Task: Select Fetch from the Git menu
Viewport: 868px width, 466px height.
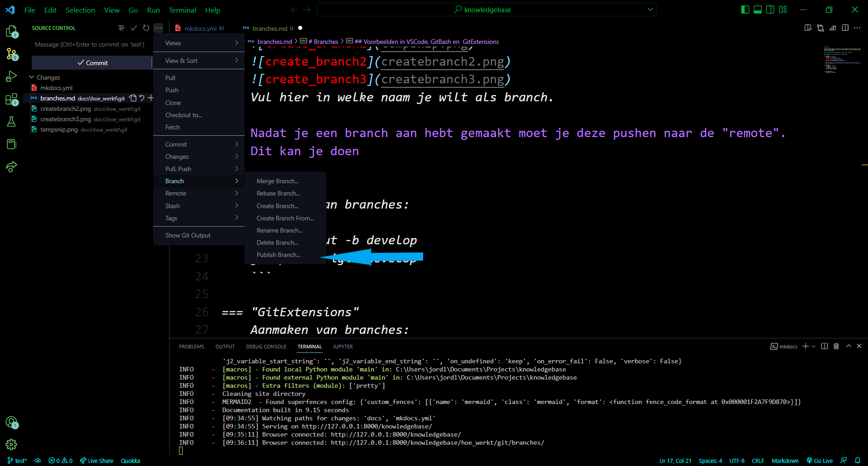Action: (199, 127)
